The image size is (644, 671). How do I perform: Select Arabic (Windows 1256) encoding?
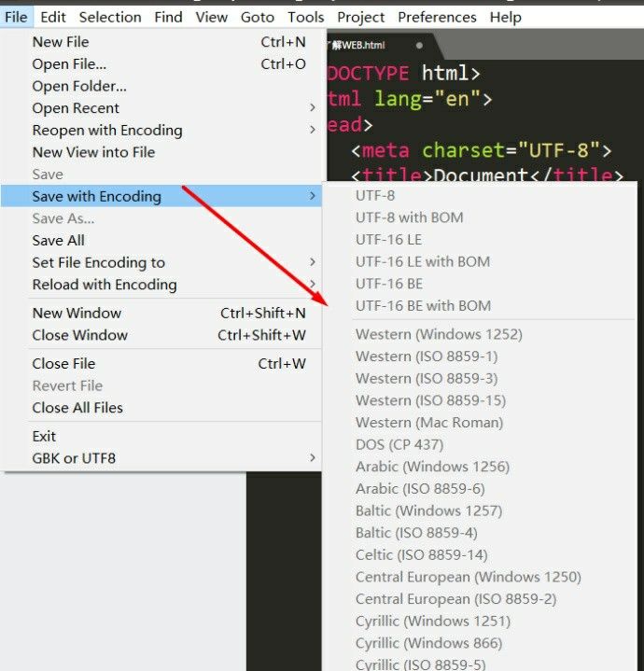point(479,467)
